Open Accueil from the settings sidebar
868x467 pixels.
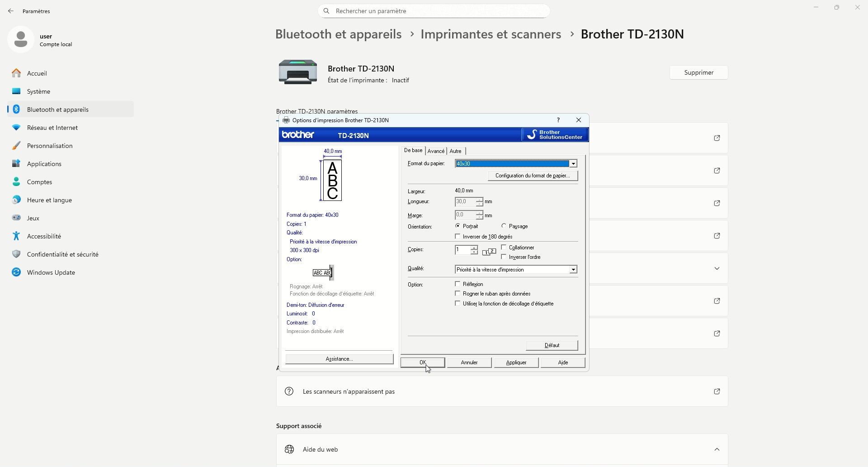click(71, 73)
